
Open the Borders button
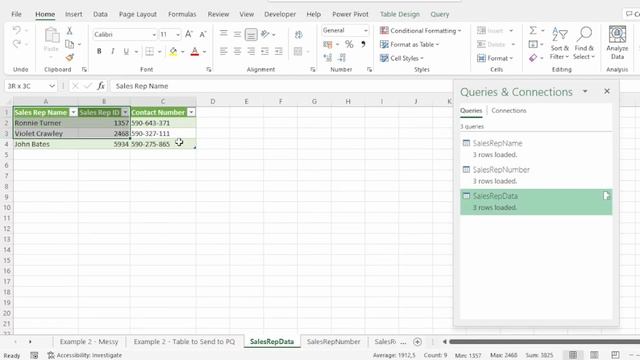tap(150, 51)
